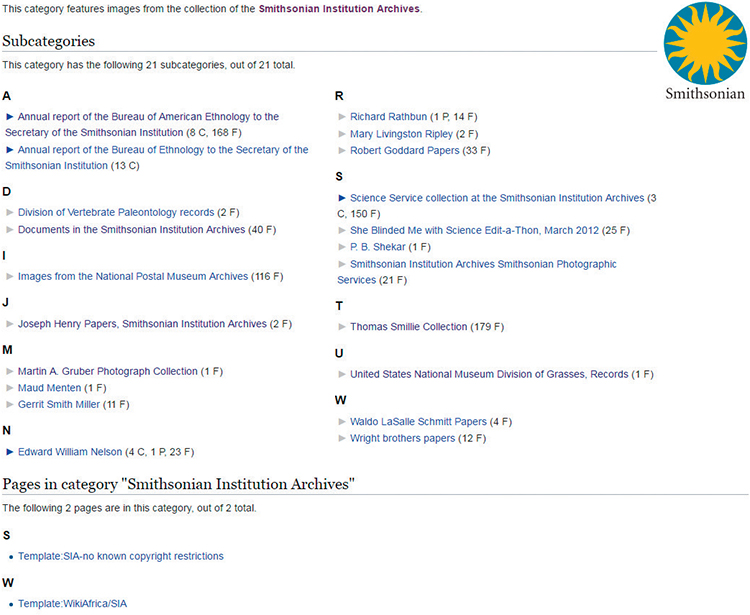The width and height of the screenshot is (750, 615).
Task: Click arrow beside Documents in the Smithsonian Institution Archives
Action: pyautogui.click(x=10, y=230)
